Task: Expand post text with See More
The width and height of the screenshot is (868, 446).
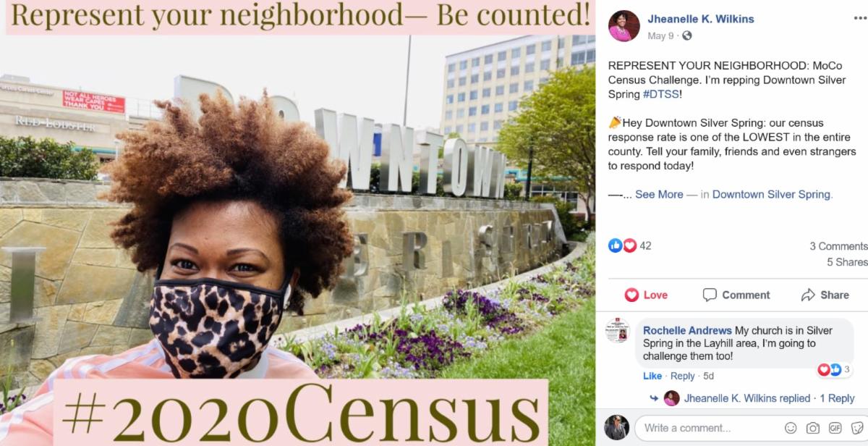Action: point(659,194)
